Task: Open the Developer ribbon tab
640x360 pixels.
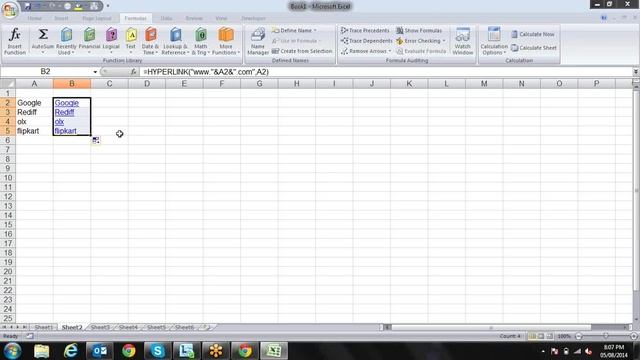Action: click(253, 18)
